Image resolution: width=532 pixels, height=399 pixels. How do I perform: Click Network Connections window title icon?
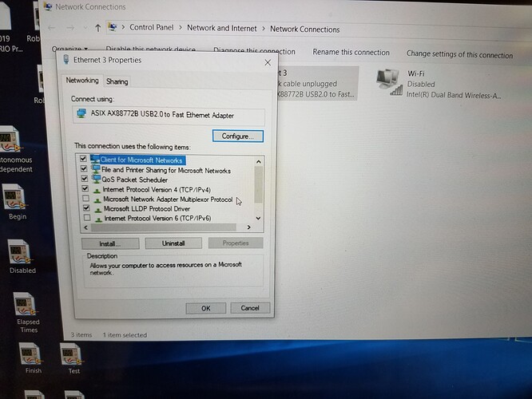(48, 6)
